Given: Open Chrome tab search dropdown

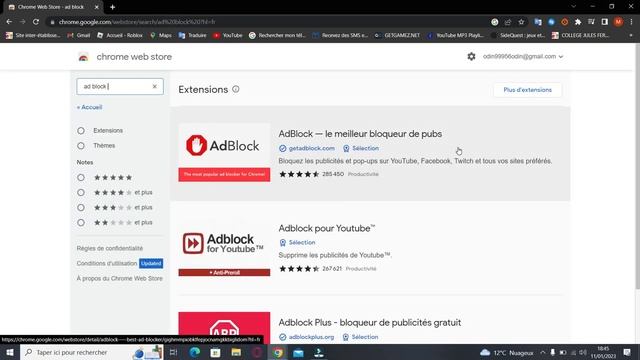Looking at the screenshot, I should click(x=573, y=7).
